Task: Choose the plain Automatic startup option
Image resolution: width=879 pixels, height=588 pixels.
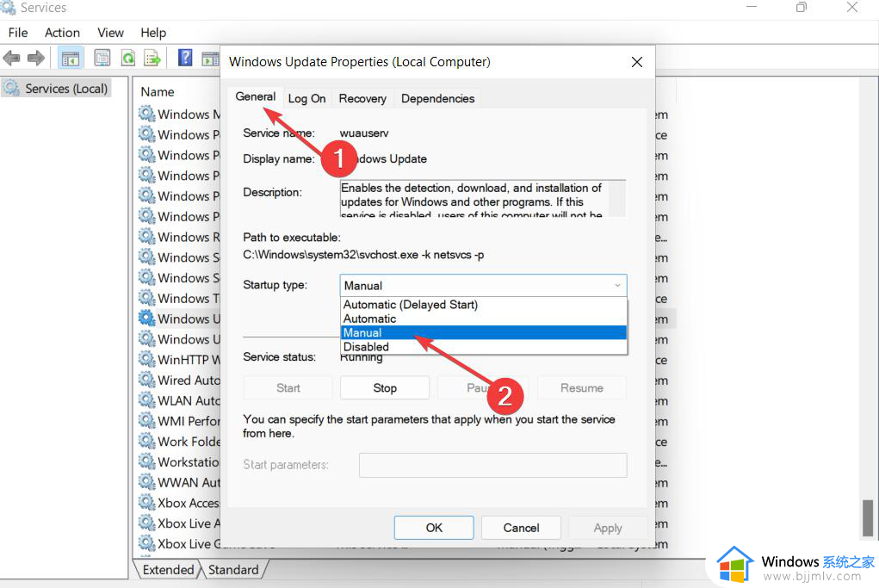Action: tap(483, 319)
